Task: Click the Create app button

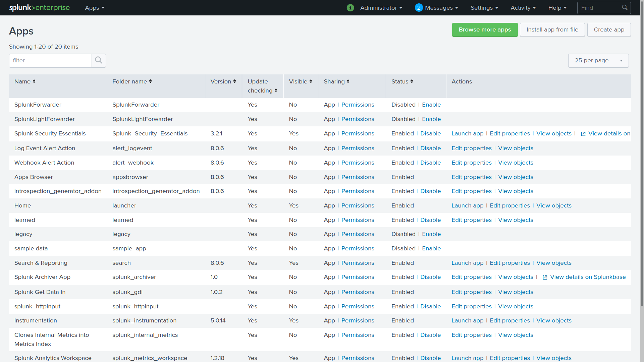Action: (x=609, y=29)
